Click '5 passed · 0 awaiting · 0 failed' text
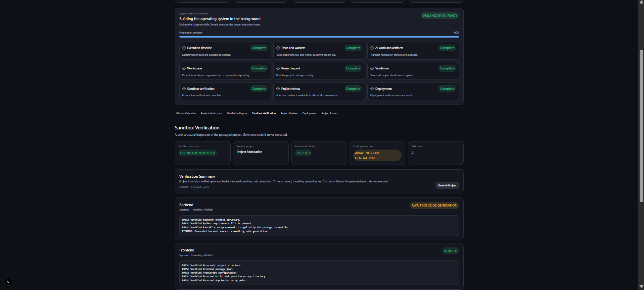The height and width of the screenshot is (290, 644). 196,255
